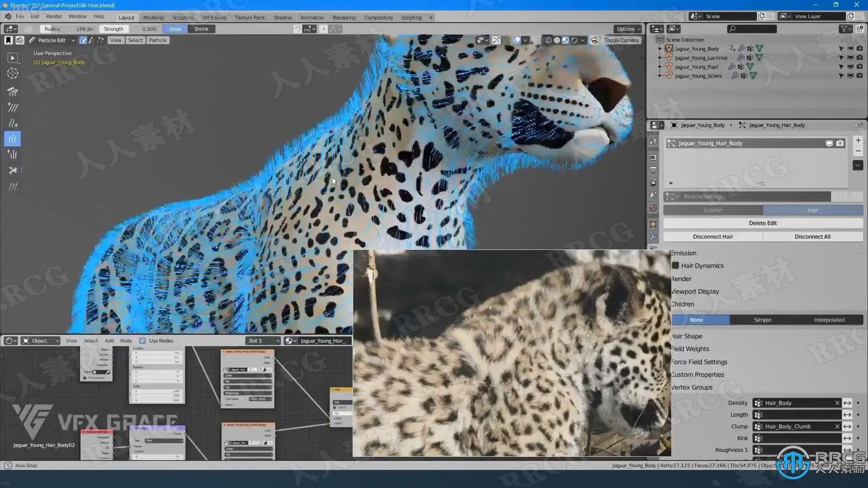Select the Cursor tool in toolbar
Screen dimensions: 868x488
click(13, 73)
